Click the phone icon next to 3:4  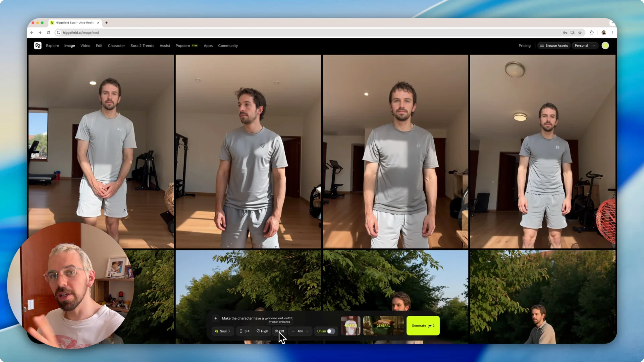point(241,331)
